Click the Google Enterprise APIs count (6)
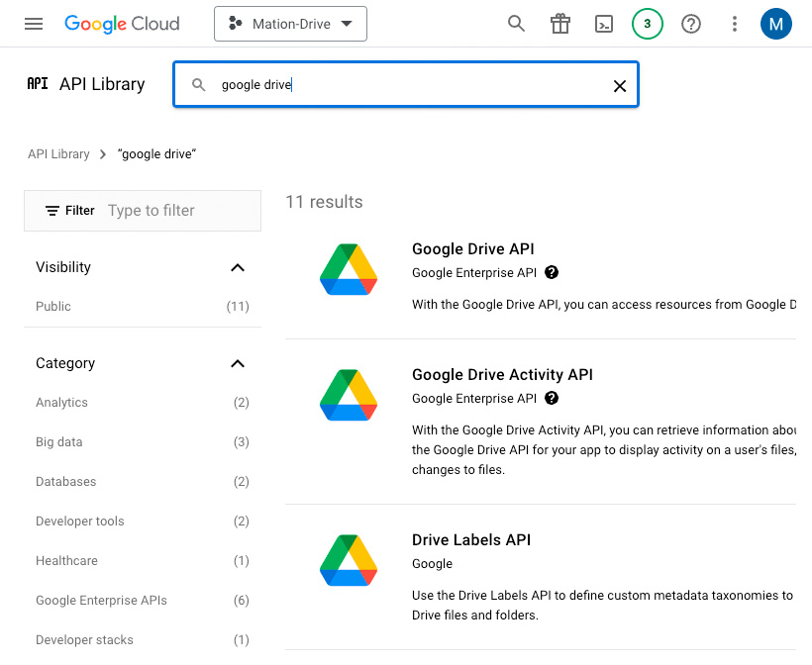This screenshot has width=812, height=665. tap(242, 601)
